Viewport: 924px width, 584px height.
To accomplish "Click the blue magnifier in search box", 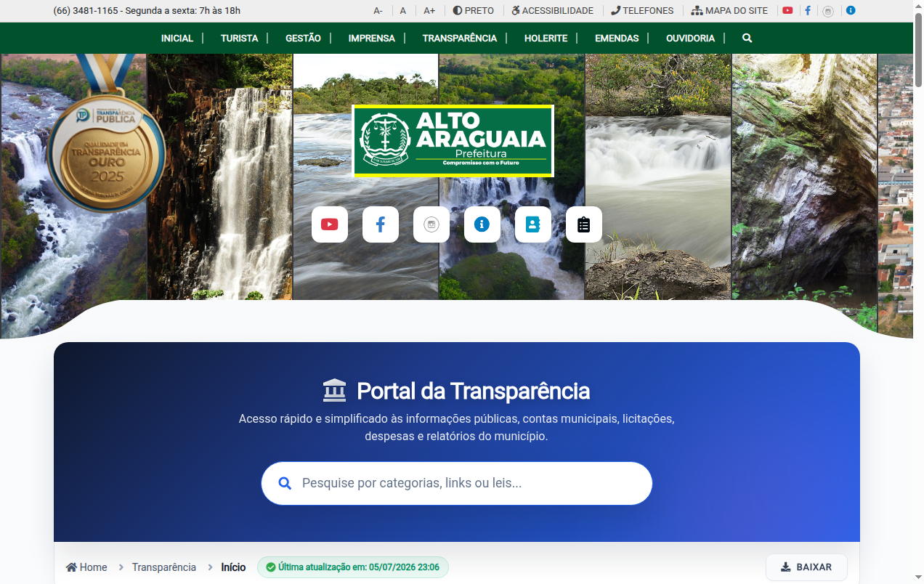I will coord(285,483).
